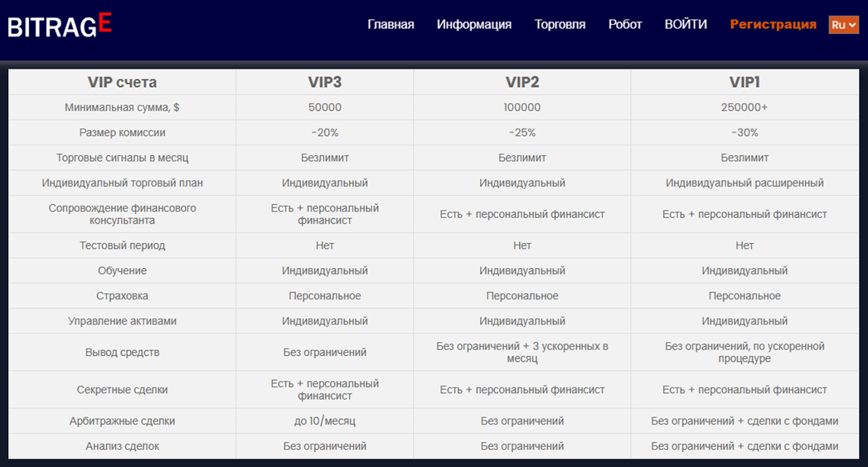Click the ВОЙТИ login link
This screenshot has width=868, height=467.
click(x=686, y=24)
